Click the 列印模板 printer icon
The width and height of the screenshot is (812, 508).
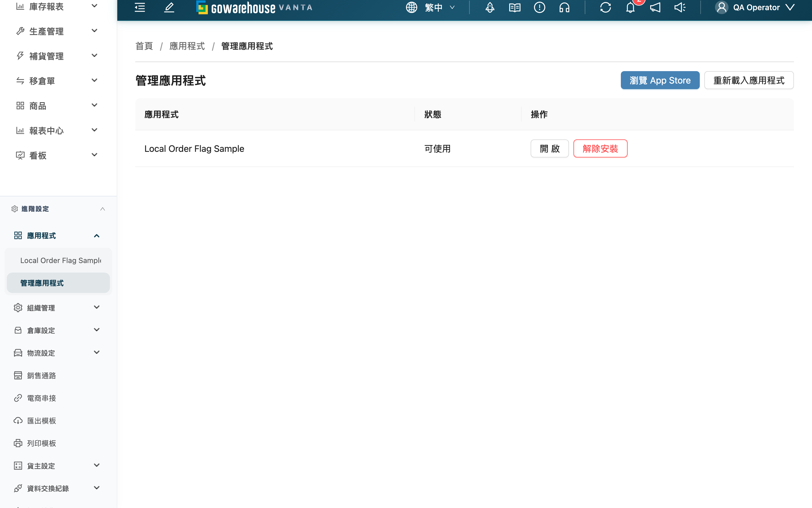click(18, 443)
